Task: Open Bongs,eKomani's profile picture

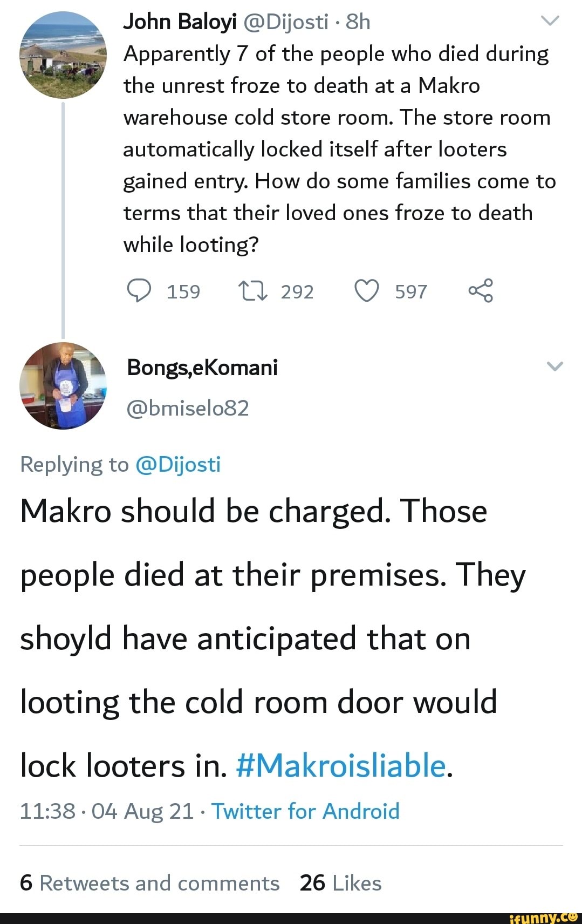Action: click(x=63, y=386)
